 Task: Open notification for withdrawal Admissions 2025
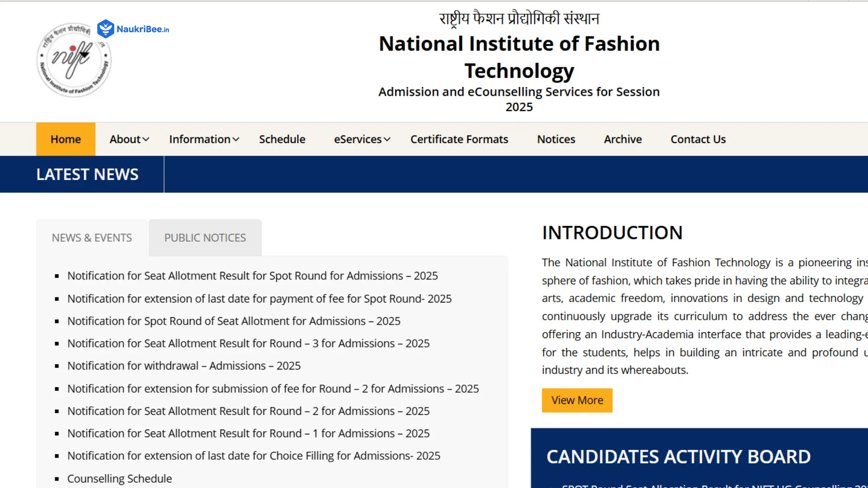tap(184, 365)
